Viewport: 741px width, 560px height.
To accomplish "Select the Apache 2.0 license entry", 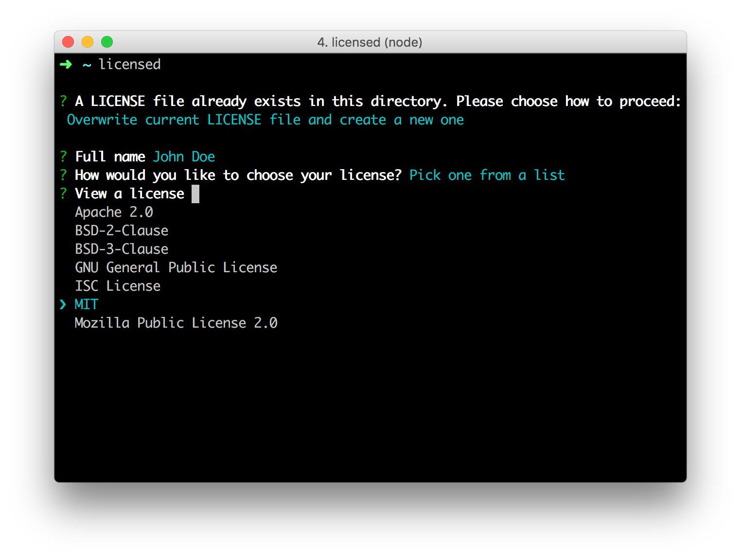I will (114, 212).
